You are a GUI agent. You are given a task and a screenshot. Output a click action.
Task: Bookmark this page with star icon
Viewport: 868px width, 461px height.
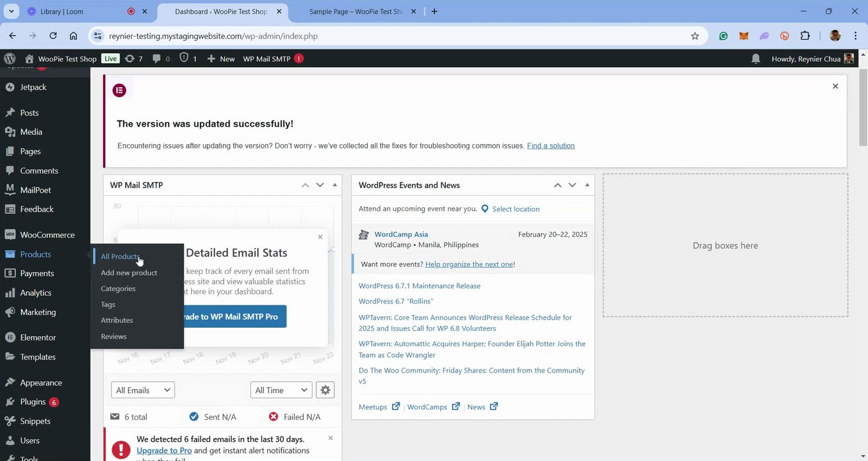(695, 36)
